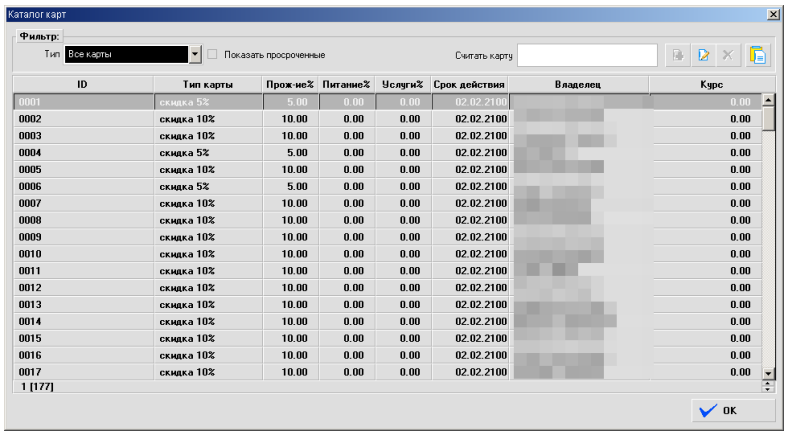Viewport: 791px width, 433px height.
Task: Click the record stepper at table bottom right
Action: [768, 386]
